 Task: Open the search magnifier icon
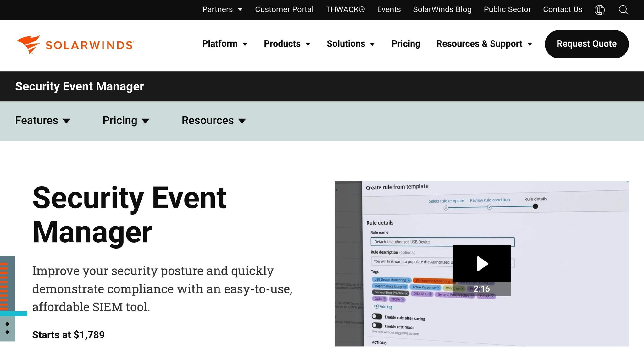(624, 10)
